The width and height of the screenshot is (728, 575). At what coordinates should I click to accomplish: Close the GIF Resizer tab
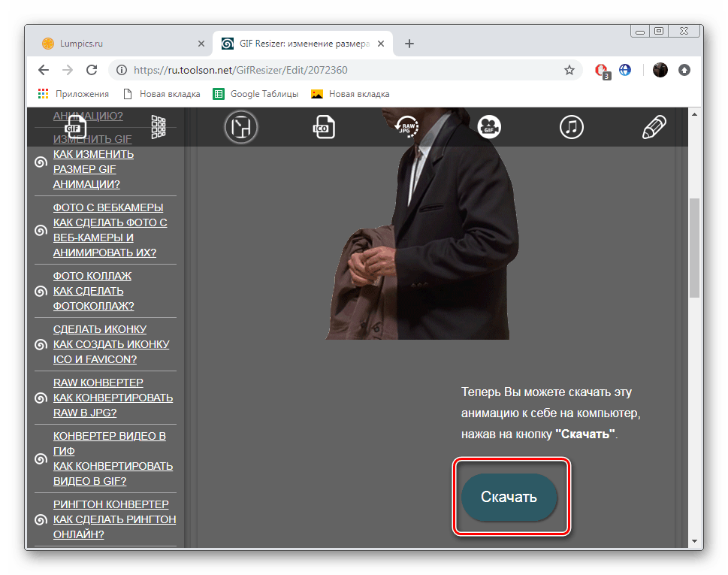click(381, 44)
